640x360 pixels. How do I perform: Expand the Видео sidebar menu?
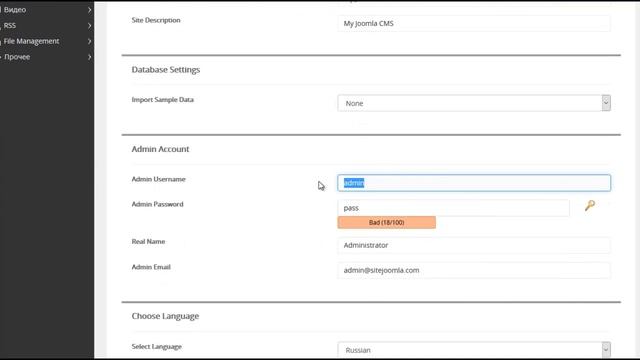[47, 9]
